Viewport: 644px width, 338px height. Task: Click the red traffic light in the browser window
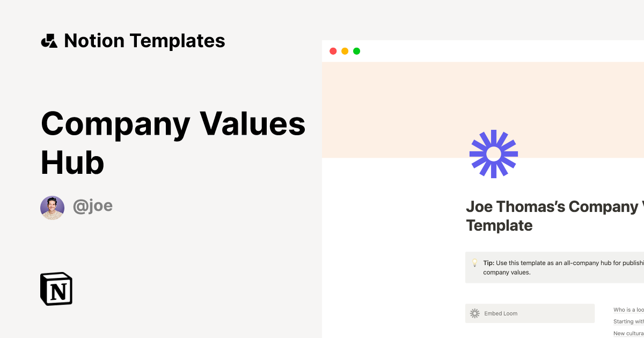pyautogui.click(x=333, y=51)
